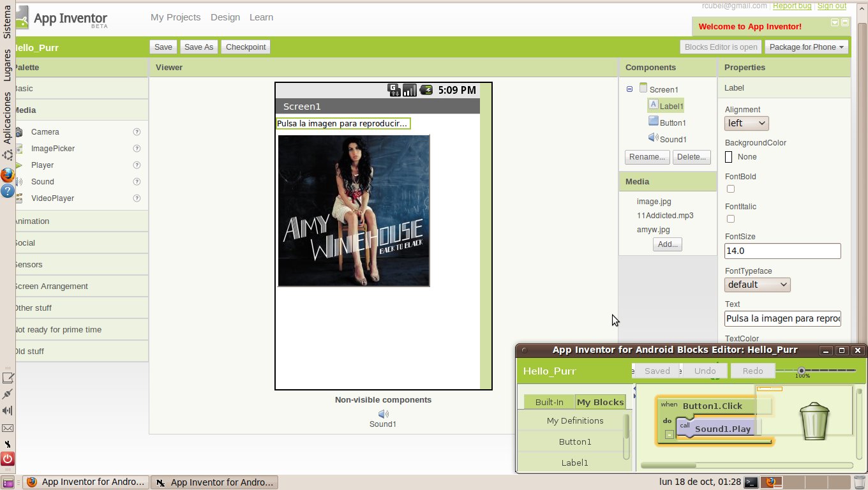The height and width of the screenshot is (490, 868).
Task: Expand the Animation palette section
Action: (x=82, y=221)
